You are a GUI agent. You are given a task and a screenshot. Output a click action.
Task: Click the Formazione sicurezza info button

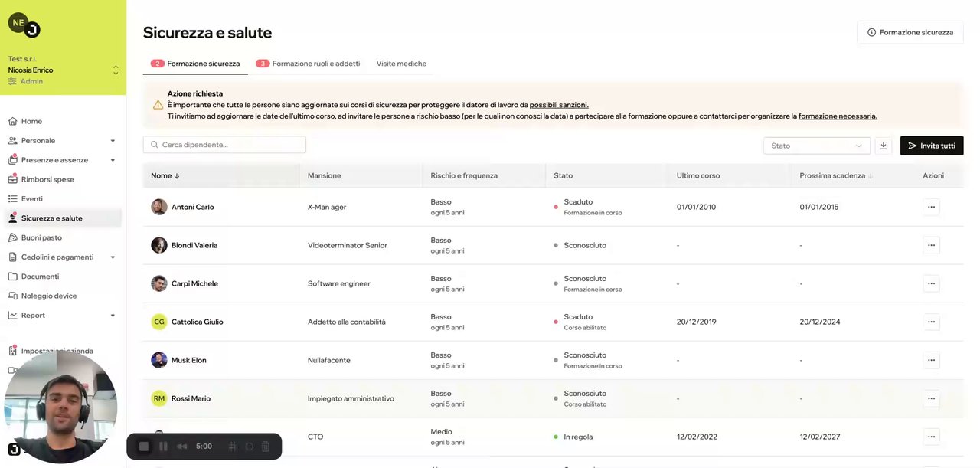[x=910, y=32]
